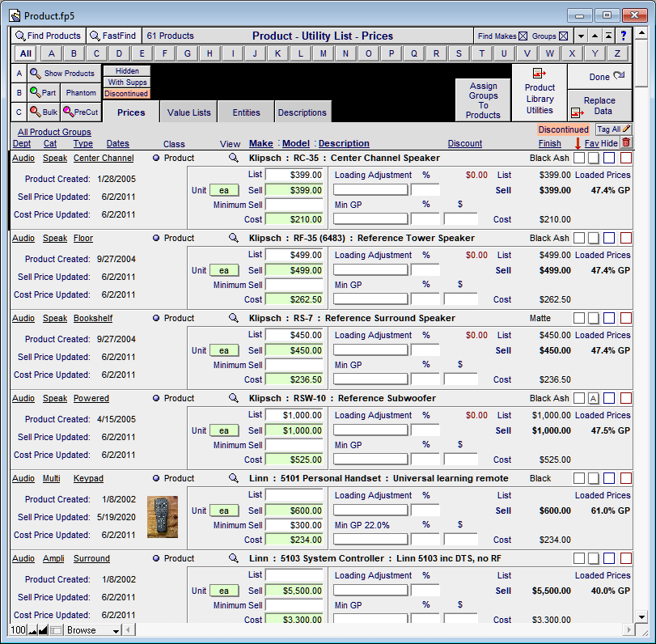Edit Minimum Sell $300.00 field for Linn 5101

coord(294,525)
